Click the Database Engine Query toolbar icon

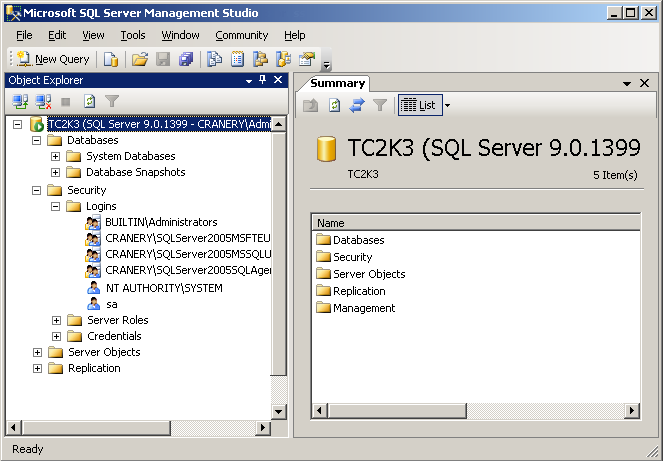[111, 59]
